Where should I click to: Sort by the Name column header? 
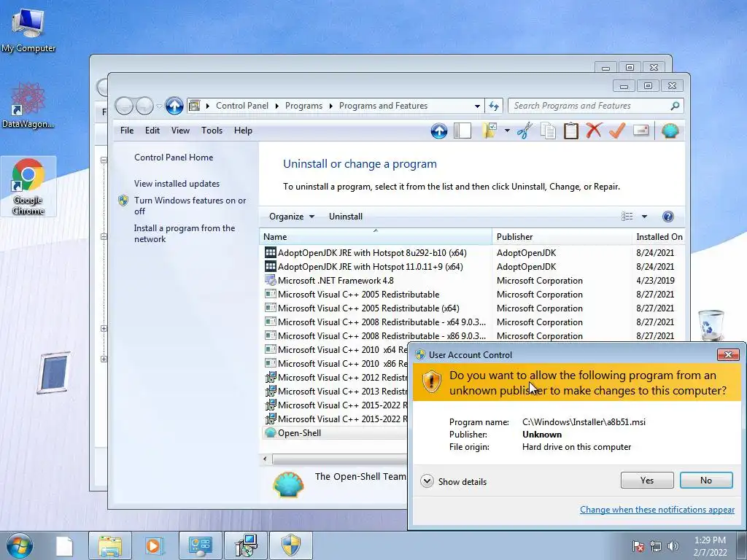(x=376, y=237)
